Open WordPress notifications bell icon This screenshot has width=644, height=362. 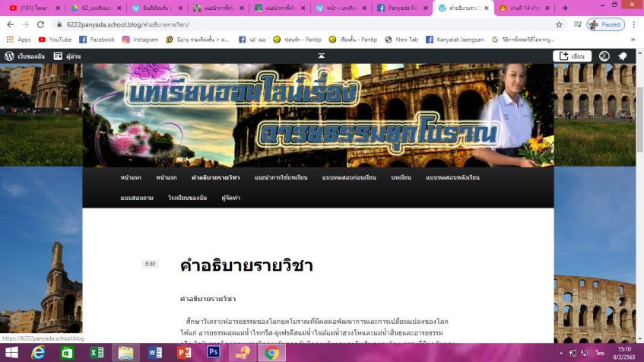pos(622,56)
